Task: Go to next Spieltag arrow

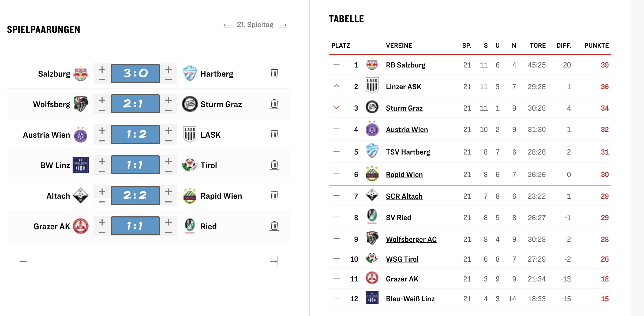Action: tap(283, 25)
